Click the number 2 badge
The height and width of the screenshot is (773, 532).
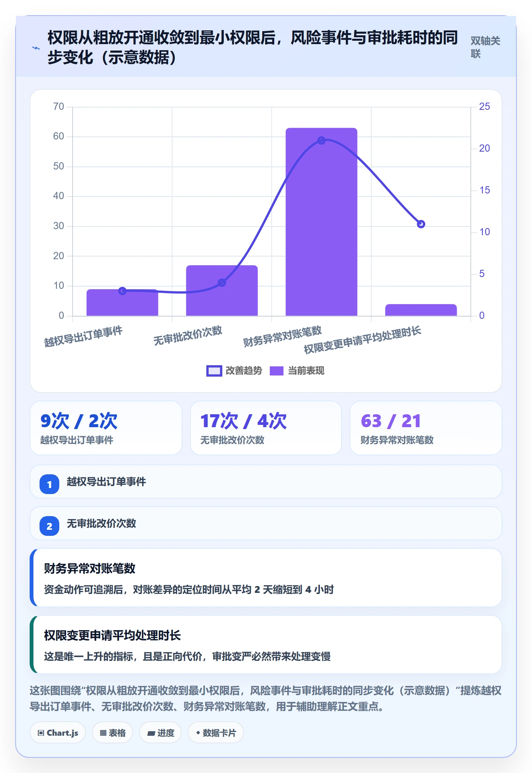click(x=49, y=526)
